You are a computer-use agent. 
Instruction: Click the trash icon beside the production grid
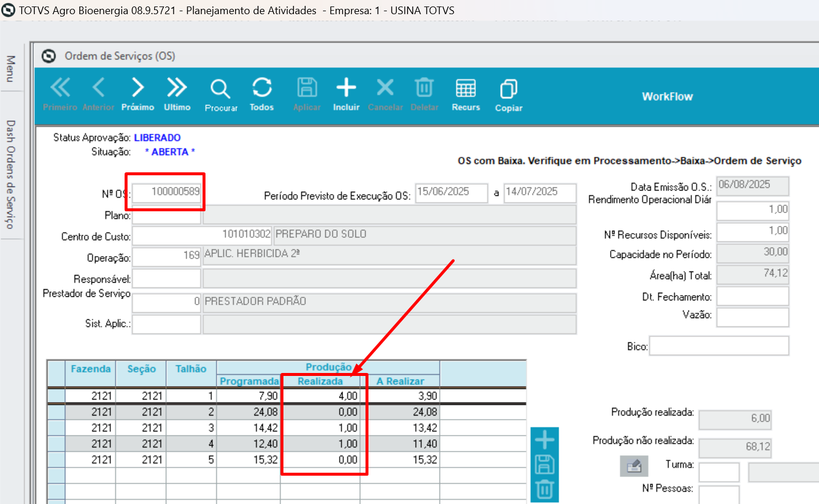[544, 490]
